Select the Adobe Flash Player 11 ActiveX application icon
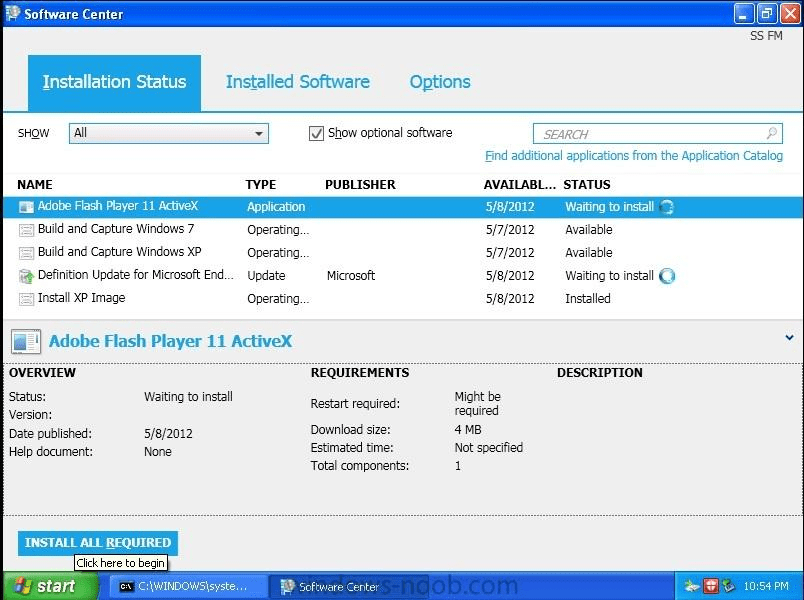The image size is (804, 600). tap(27, 207)
